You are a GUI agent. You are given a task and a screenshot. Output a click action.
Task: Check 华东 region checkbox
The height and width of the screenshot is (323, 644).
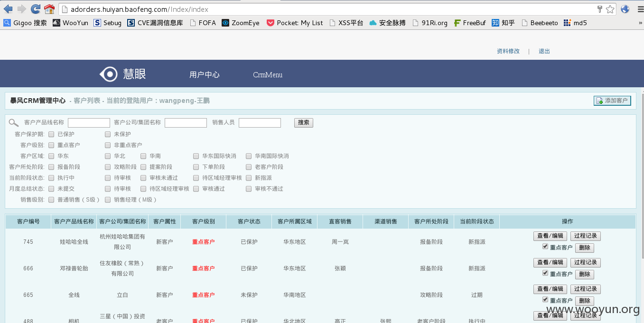pyautogui.click(x=51, y=156)
